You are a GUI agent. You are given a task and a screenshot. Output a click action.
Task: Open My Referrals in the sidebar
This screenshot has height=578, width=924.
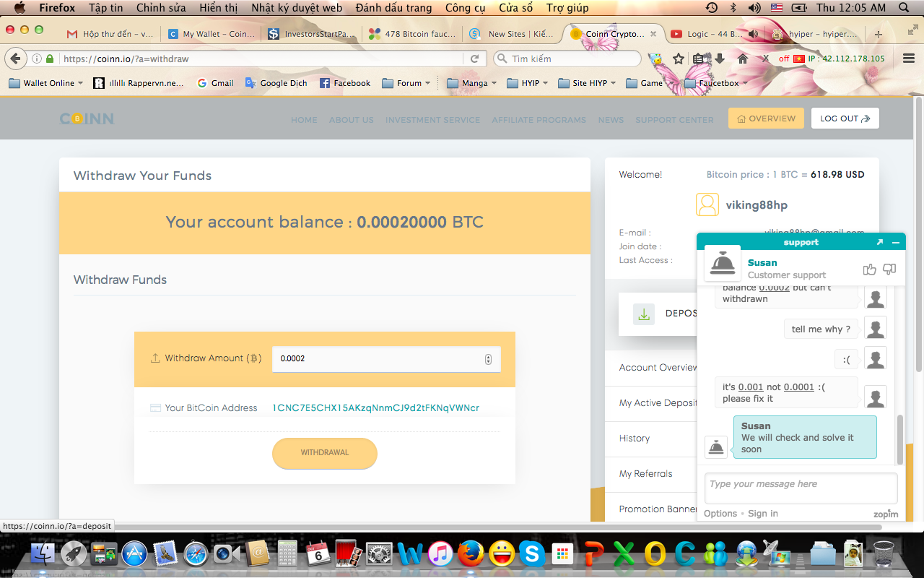pos(646,474)
